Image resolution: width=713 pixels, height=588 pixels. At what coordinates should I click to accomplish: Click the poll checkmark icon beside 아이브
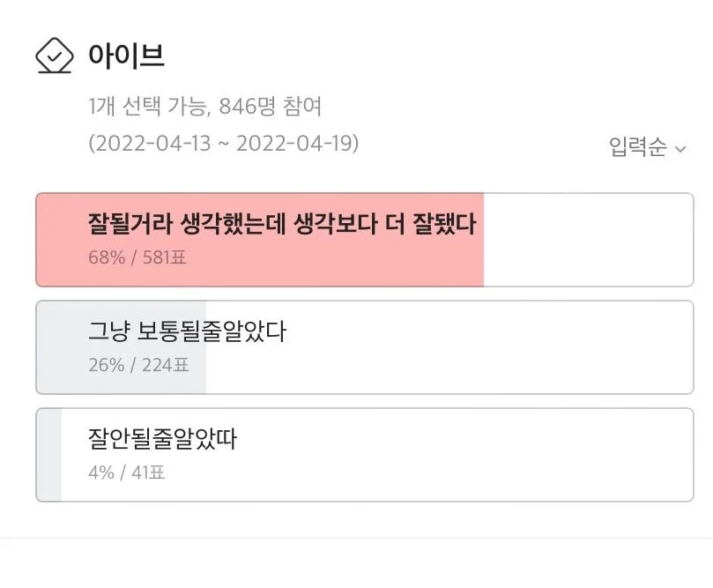(x=55, y=56)
